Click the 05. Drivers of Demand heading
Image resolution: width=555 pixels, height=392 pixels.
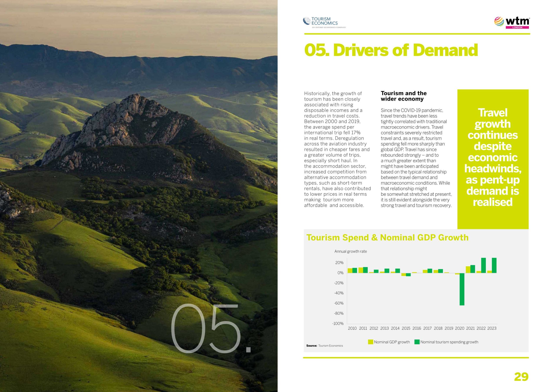[391, 50]
